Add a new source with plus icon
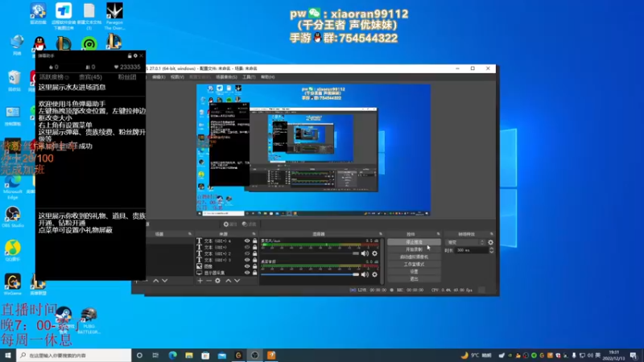Viewport: 644px width, 362px height. click(200, 281)
